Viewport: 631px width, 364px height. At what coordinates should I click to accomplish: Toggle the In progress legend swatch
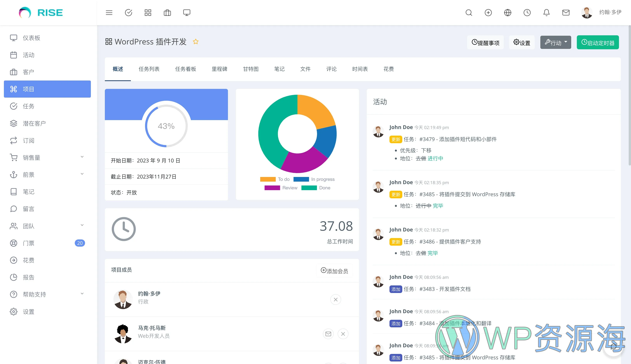tap(301, 179)
